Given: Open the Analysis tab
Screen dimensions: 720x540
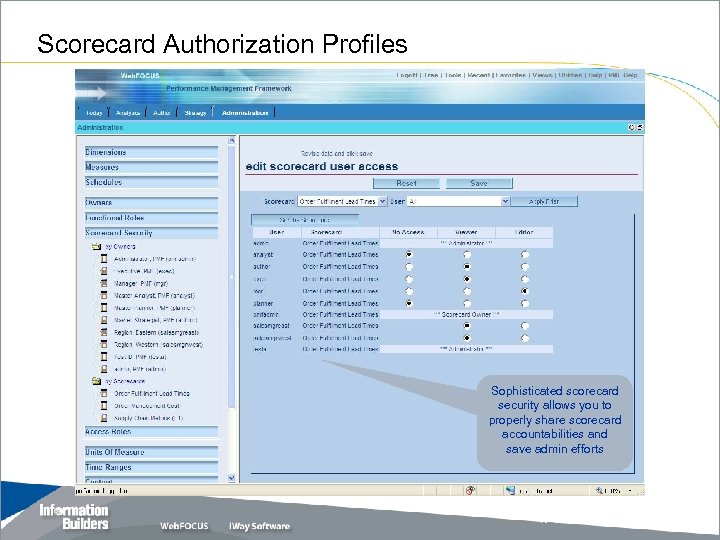Looking at the screenshot, I should click(128, 112).
